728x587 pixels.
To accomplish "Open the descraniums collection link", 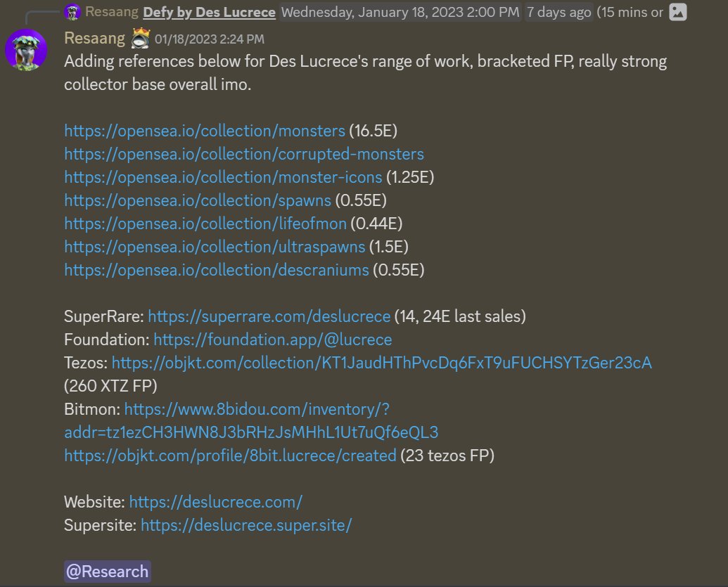I will coord(217,270).
